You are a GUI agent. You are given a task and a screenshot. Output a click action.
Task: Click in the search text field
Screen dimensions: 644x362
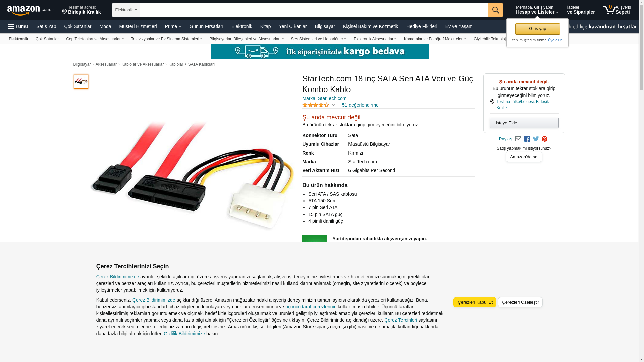(x=314, y=10)
